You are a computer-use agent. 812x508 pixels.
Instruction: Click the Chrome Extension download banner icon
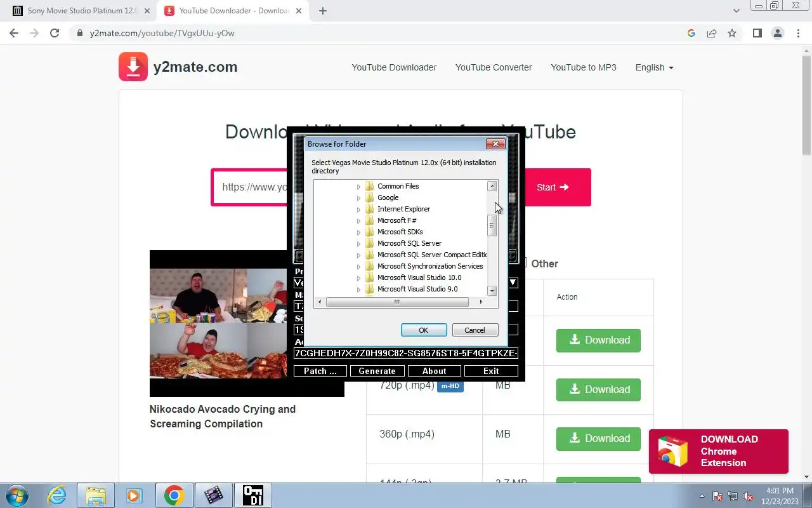coord(672,451)
